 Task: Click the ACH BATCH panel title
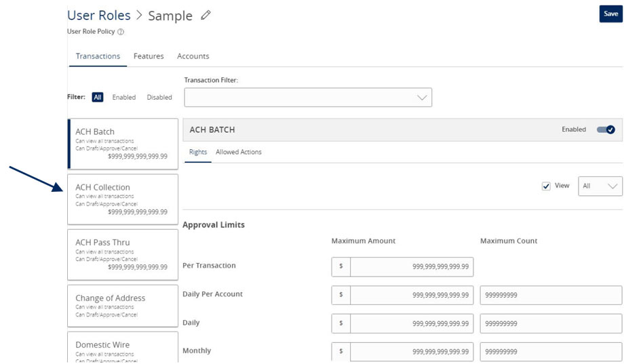pos(212,129)
